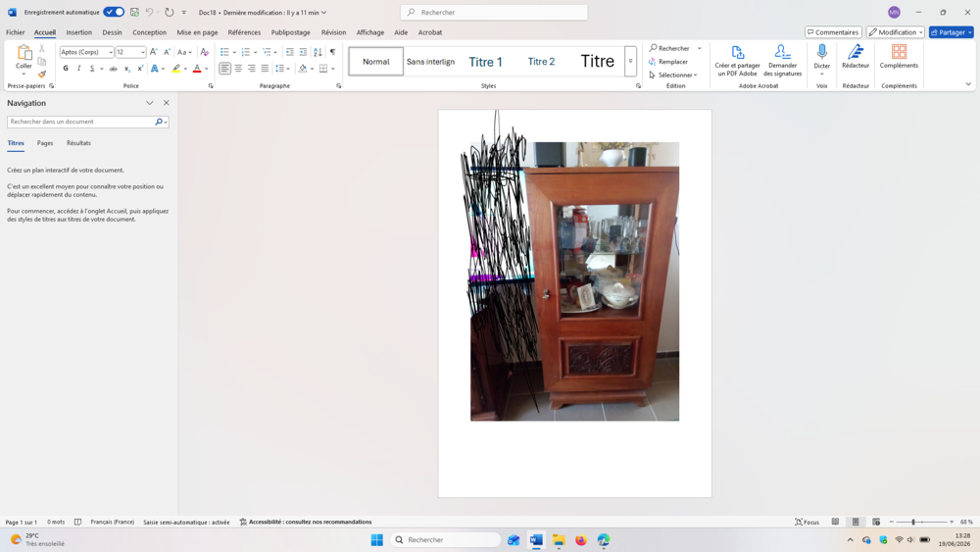Open File Explorer from the taskbar
The image size is (980, 552).
(559, 540)
